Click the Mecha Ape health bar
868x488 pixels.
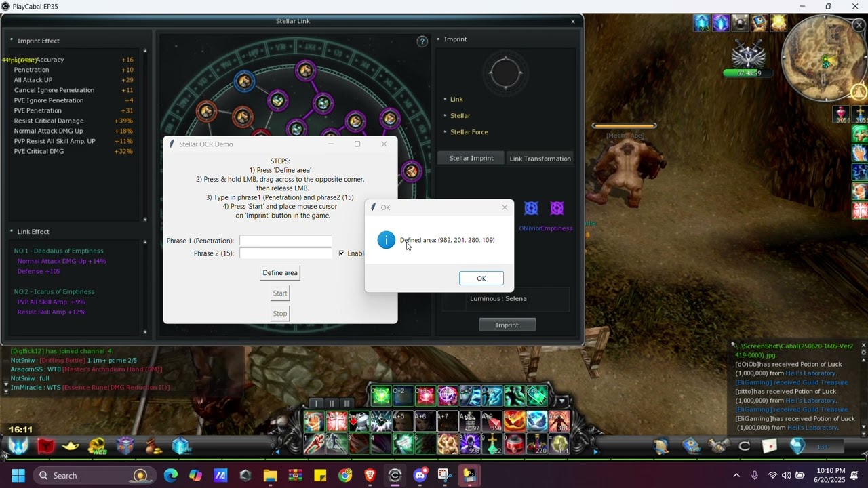(x=624, y=125)
